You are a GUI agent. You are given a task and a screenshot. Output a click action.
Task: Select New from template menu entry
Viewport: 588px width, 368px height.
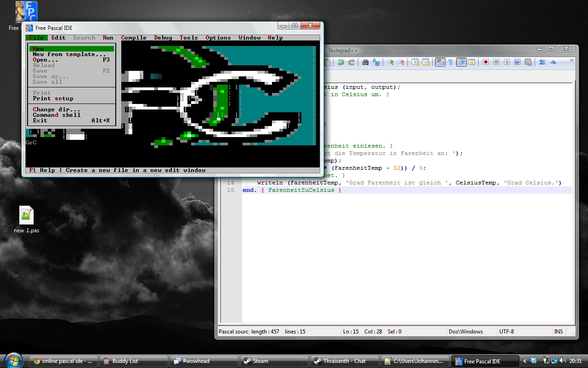pyautogui.click(x=69, y=54)
